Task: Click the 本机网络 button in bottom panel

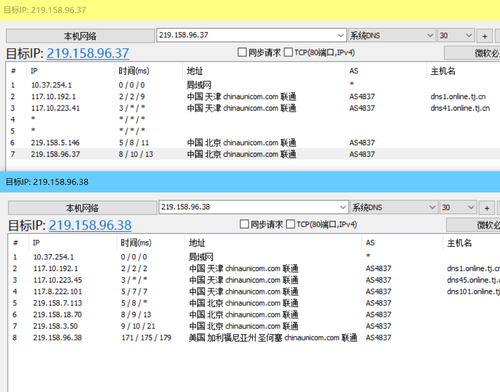Action: pyautogui.click(x=82, y=208)
